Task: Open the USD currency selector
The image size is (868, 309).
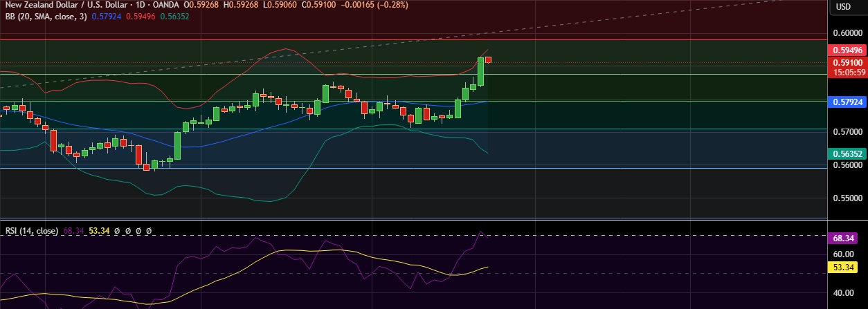Action: tap(843, 7)
